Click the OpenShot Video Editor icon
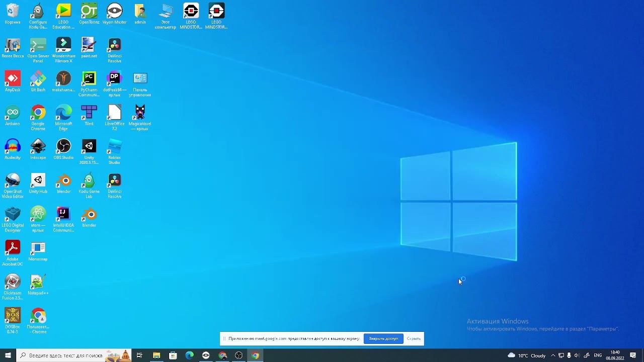Viewport: 644px width, 362px height. [13, 185]
